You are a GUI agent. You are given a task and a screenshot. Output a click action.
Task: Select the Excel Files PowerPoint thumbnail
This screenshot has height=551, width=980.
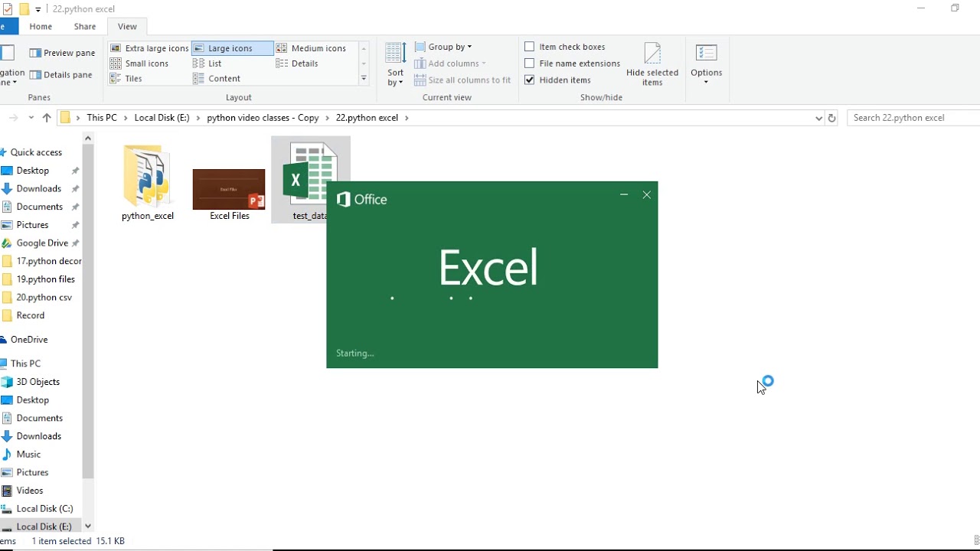coord(229,189)
